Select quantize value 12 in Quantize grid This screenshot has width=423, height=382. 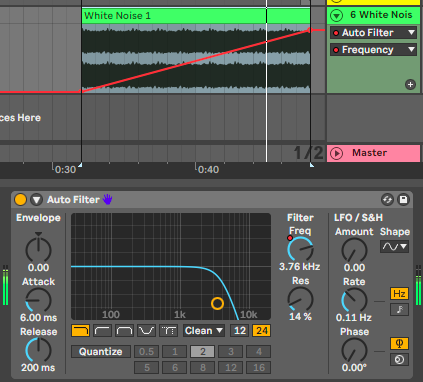pyautogui.click(x=231, y=368)
